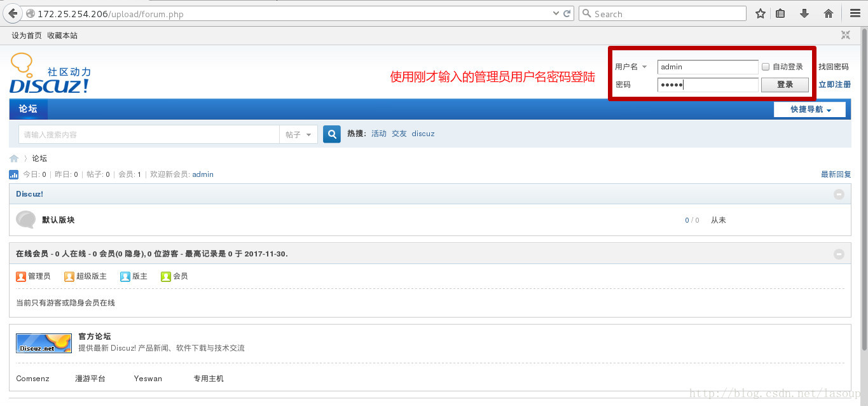Click 立即注册 link
This screenshot has height=406, width=868.
834,85
